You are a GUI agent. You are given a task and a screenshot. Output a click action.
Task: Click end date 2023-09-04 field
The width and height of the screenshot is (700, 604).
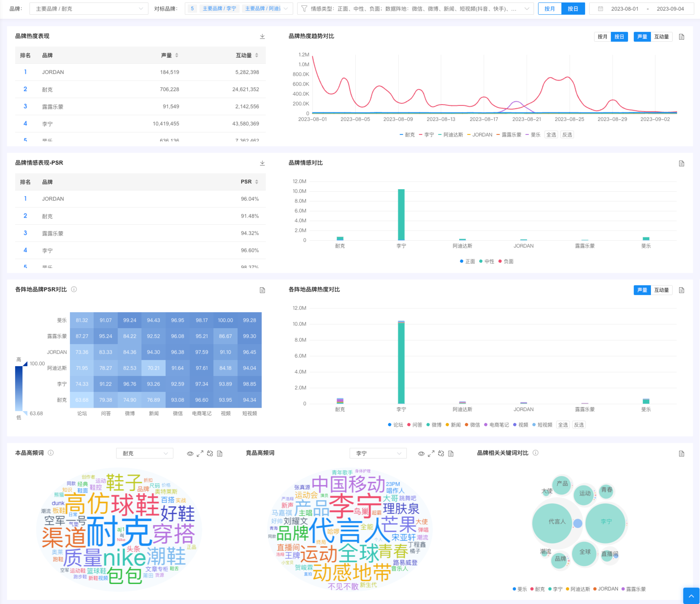(x=670, y=9)
